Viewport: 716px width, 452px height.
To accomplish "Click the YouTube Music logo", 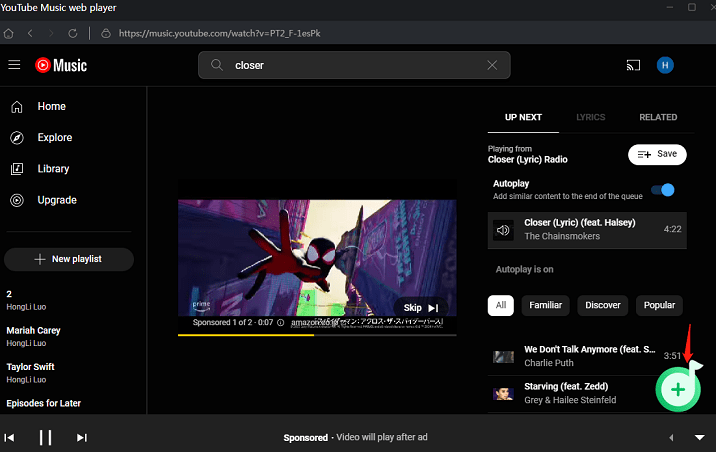I will point(61,65).
